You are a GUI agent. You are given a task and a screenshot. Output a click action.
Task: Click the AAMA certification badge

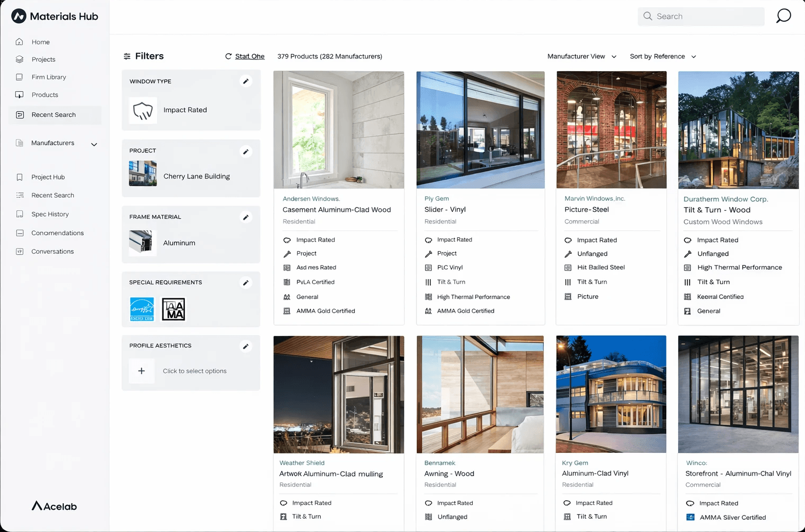174,309
